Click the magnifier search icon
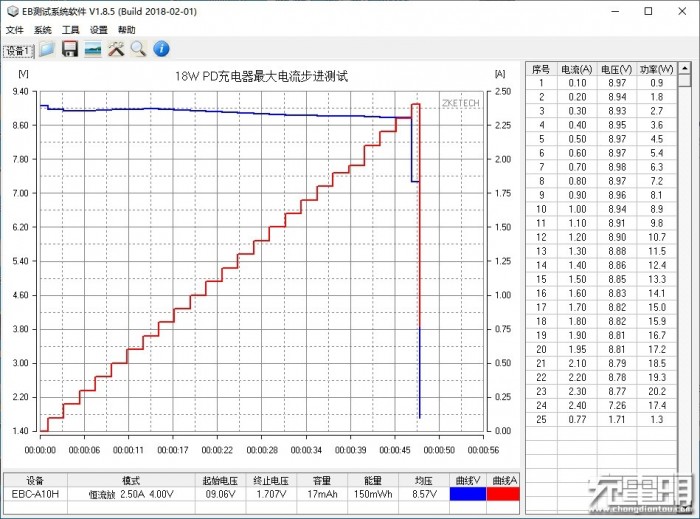 click(x=138, y=49)
